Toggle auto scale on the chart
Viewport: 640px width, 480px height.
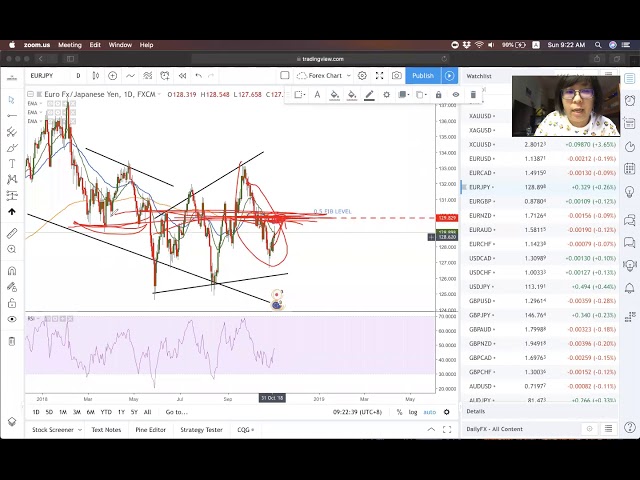coord(429,412)
